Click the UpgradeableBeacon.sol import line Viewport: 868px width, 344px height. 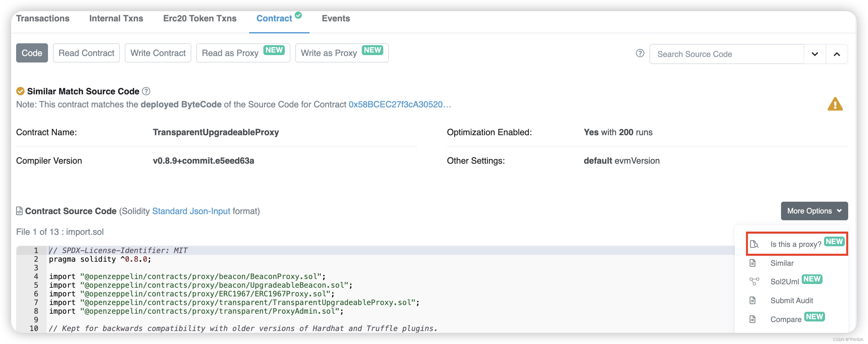coord(201,285)
